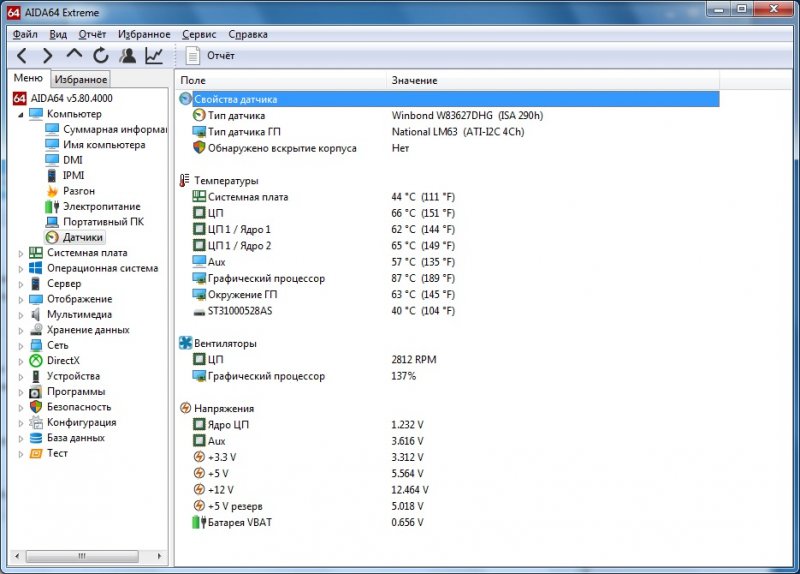800x574 pixels.
Task: Select Датчики in the tree
Action: [82, 238]
